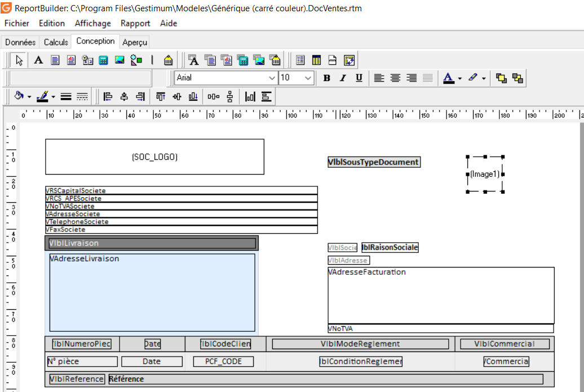This screenshot has height=392, width=584.
Task: Pick the Variable calculator component tool
Action: tap(104, 60)
